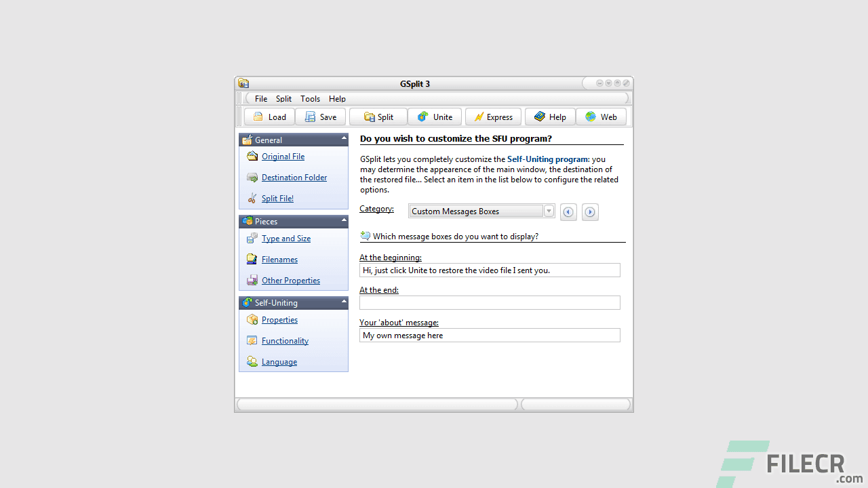Click the Other Properties icon

tap(252, 281)
